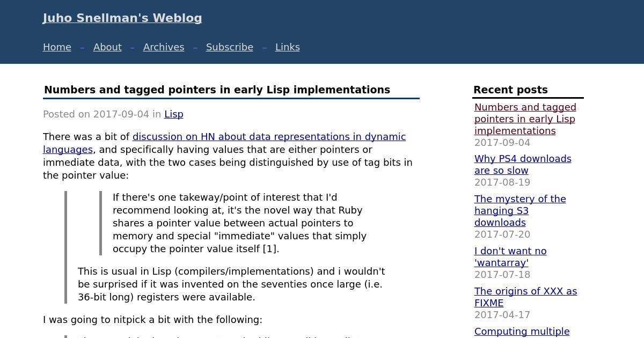The width and height of the screenshot is (644, 338).
Task: Go to the Home page
Action: (57, 47)
